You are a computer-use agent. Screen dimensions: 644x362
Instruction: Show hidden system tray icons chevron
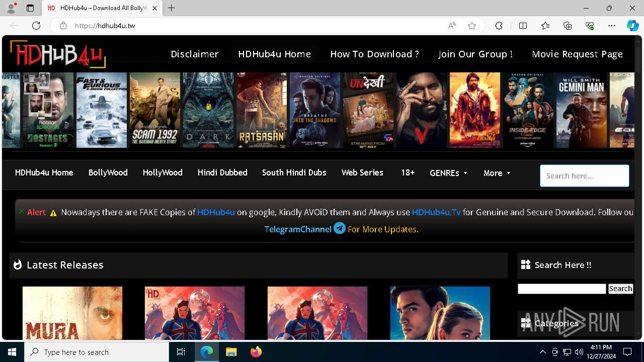[542, 352]
